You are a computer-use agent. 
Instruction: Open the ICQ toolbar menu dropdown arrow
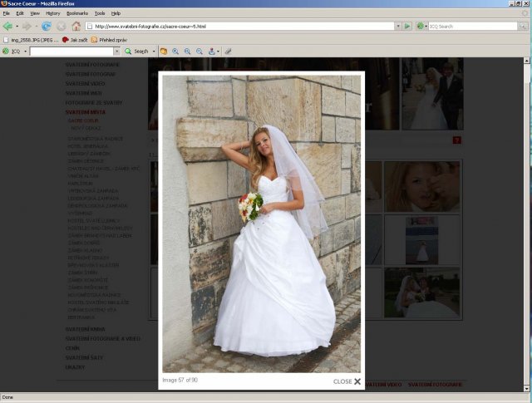click(x=25, y=52)
